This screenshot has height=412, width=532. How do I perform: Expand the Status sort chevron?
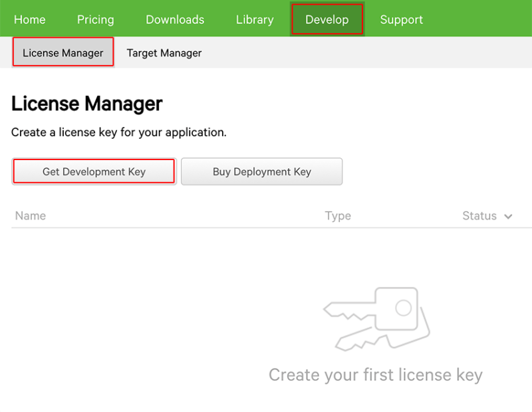[x=508, y=217]
